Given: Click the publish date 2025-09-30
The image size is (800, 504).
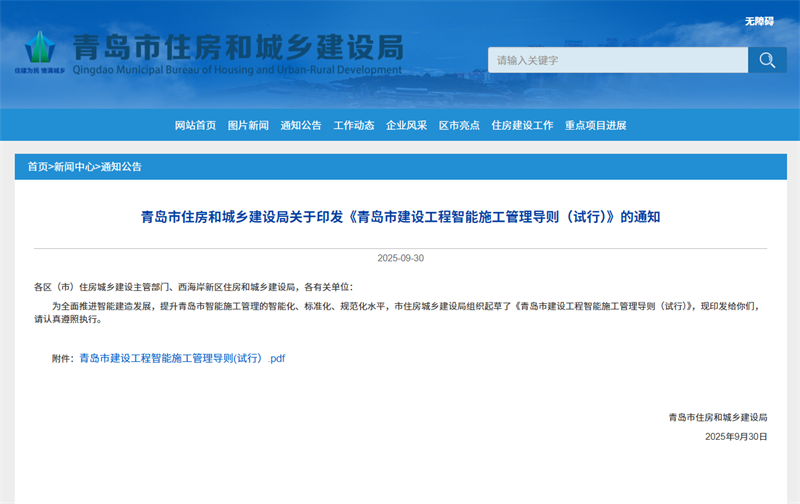Looking at the screenshot, I should point(401,258).
